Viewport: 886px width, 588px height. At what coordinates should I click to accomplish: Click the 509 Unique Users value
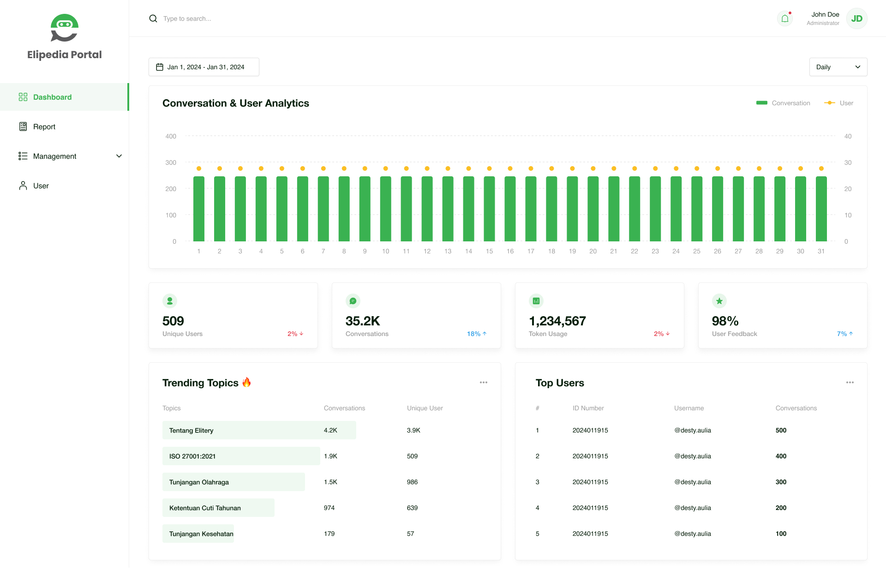coord(173,321)
